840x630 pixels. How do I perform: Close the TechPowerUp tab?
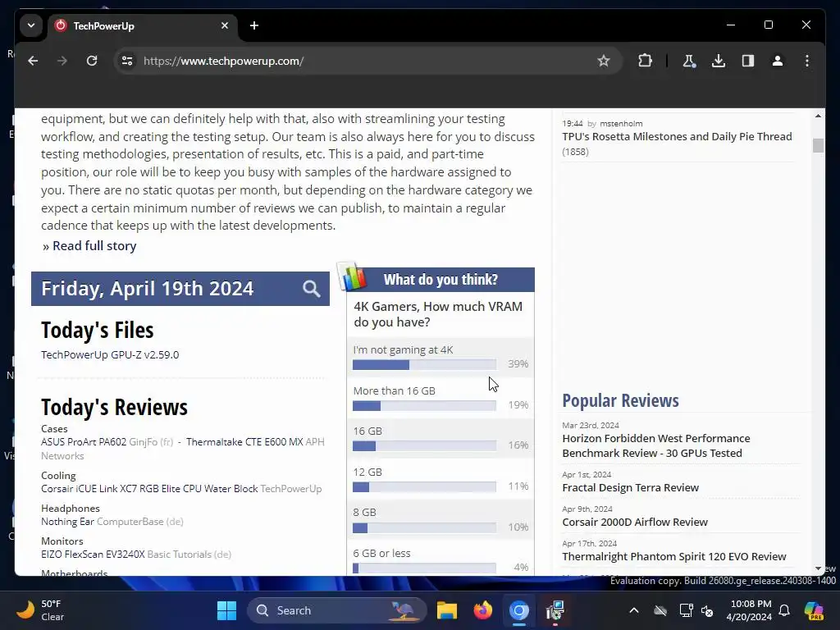225,25
